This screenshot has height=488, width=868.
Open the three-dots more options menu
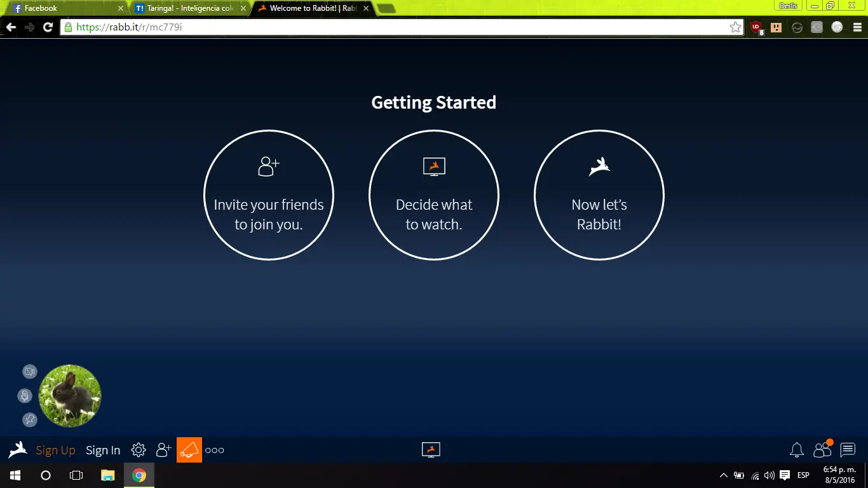coord(215,450)
